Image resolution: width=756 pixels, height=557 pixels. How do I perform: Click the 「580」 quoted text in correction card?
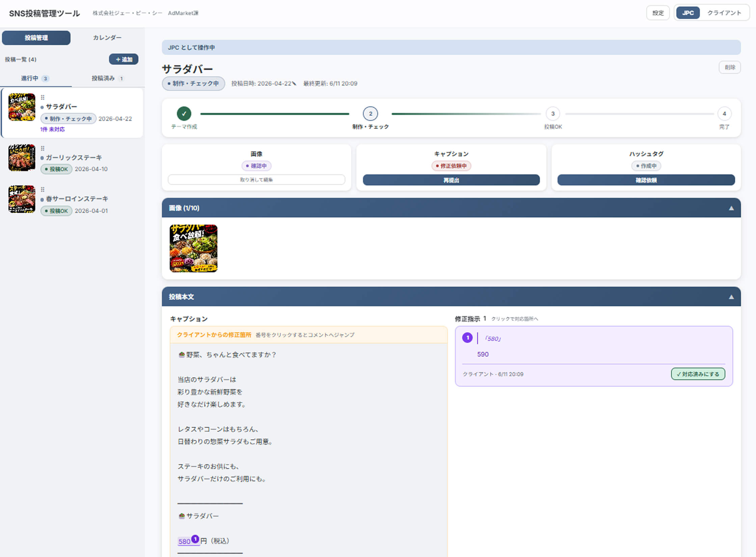pos(493,339)
